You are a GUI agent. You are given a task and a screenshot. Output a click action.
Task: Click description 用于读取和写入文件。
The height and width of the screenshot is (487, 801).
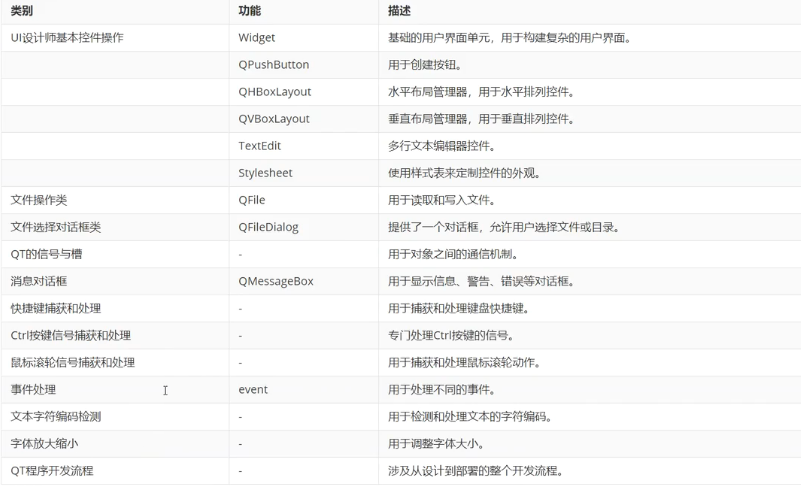click(x=442, y=200)
